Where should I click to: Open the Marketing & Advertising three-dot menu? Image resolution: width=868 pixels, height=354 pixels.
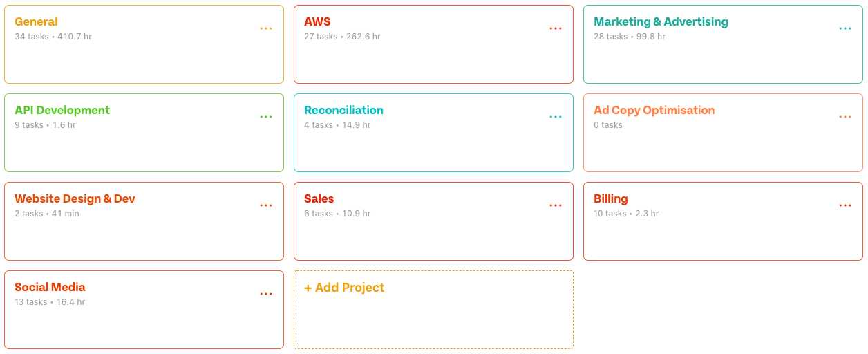coord(845,28)
